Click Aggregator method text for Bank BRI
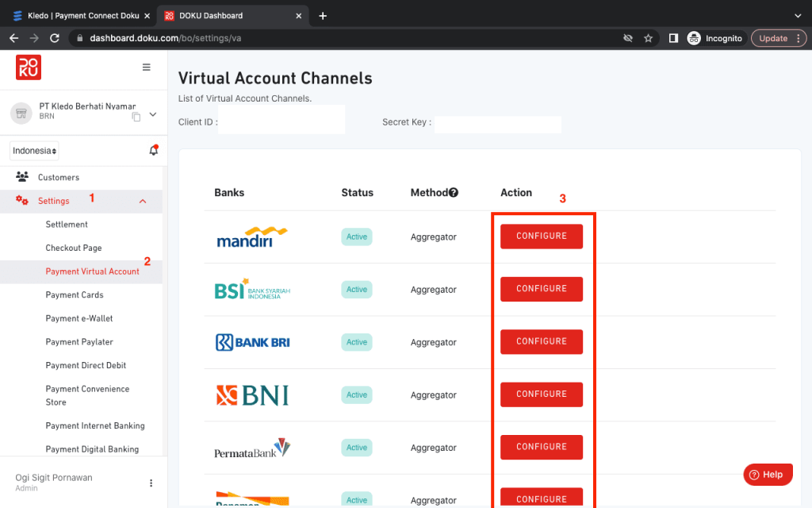Screen dimensions: 812x508 pyautogui.click(x=434, y=343)
